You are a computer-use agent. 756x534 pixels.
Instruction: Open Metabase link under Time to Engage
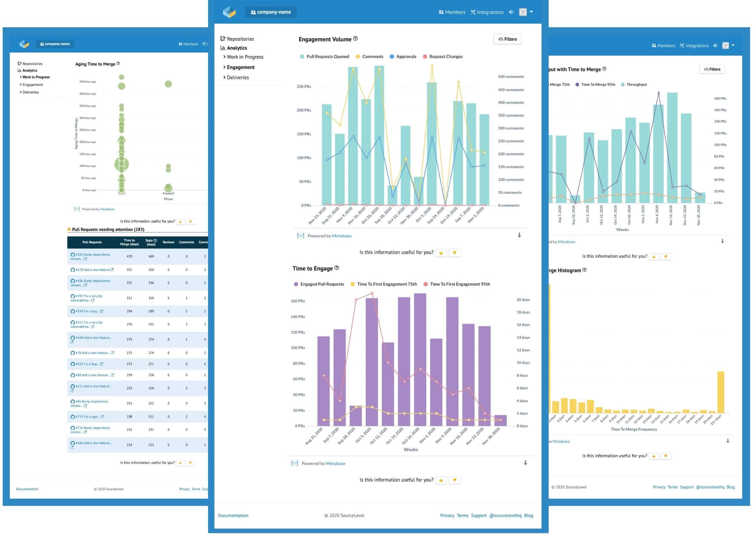[335, 463]
